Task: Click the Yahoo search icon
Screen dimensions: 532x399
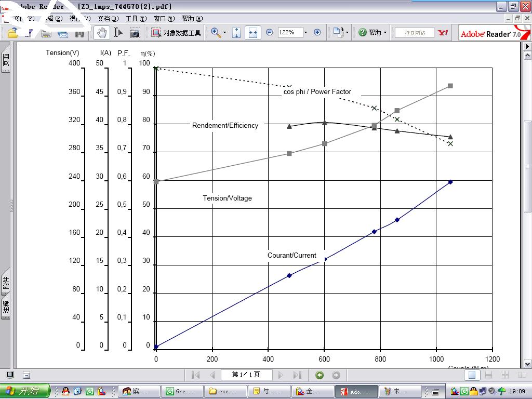Action: click(443, 33)
